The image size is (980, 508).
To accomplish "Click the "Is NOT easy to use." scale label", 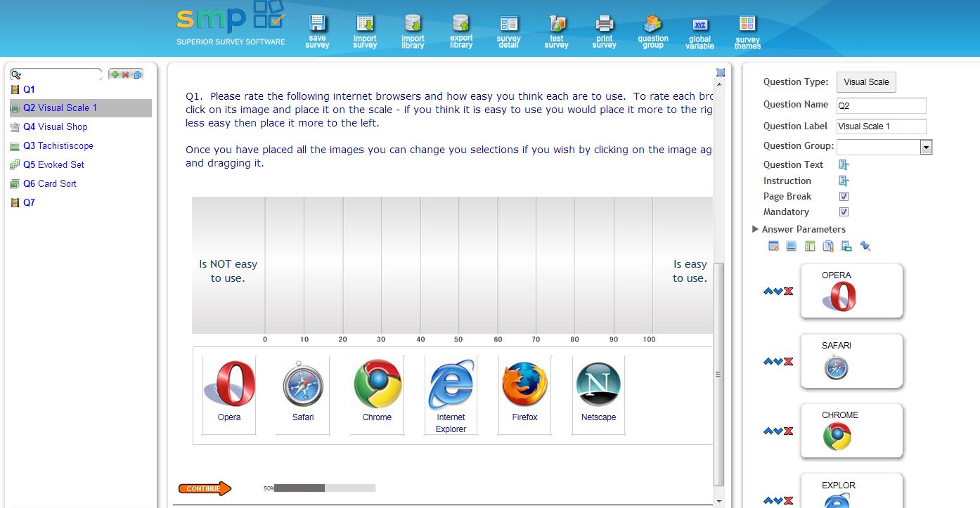I will pos(228,271).
